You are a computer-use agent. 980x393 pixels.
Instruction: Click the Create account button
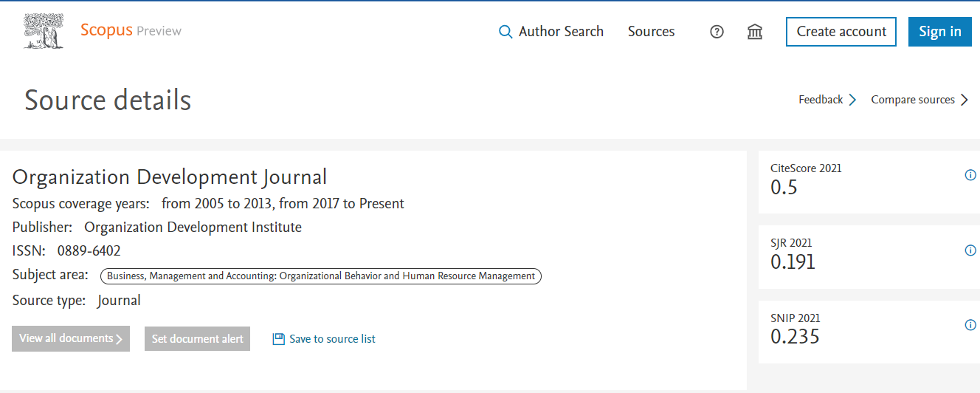click(x=841, y=32)
